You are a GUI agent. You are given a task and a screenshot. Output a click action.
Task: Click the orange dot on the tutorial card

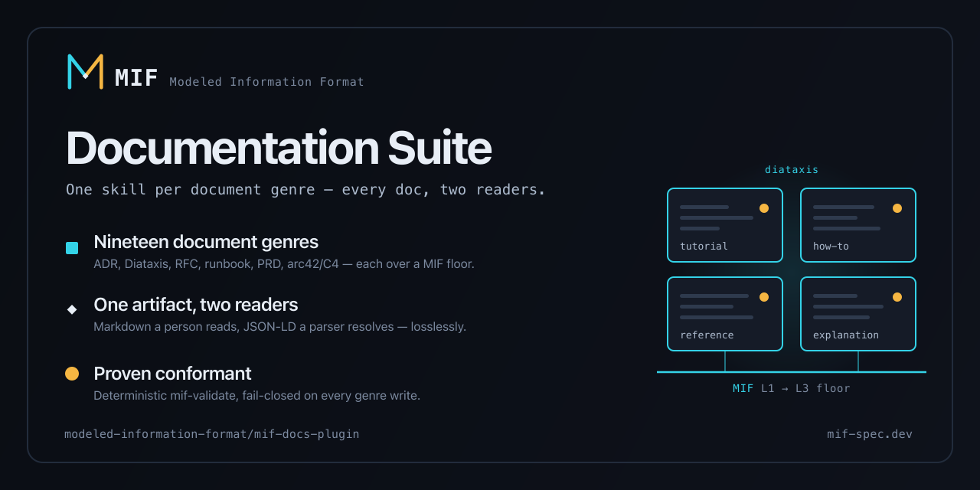click(x=764, y=208)
